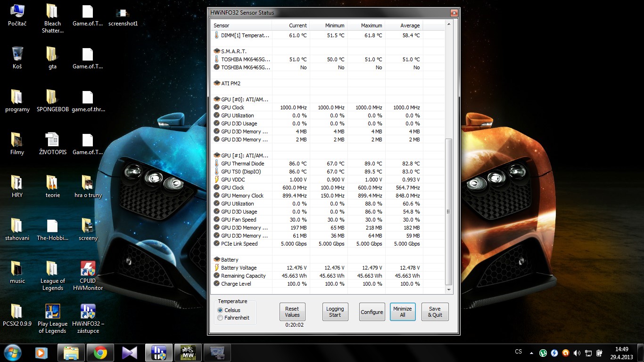Select the The-Hobbi... file icon
The width and height of the screenshot is (644, 362).
pyautogui.click(x=52, y=230)
